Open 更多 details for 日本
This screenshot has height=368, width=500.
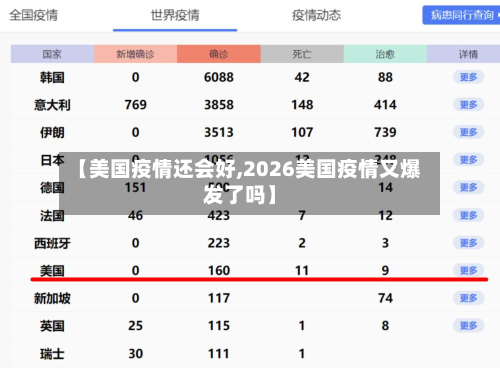tap(468, 160)
